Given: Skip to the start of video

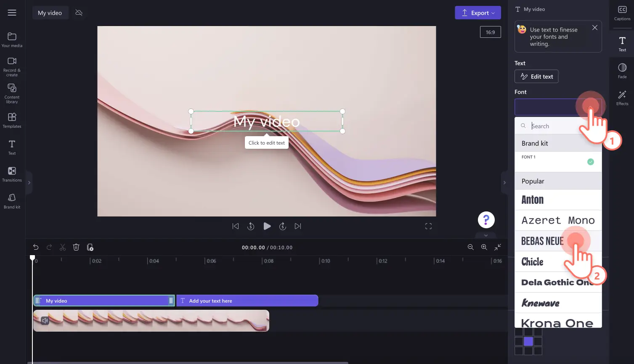Looking at the screenshot, I should [236, 226].
